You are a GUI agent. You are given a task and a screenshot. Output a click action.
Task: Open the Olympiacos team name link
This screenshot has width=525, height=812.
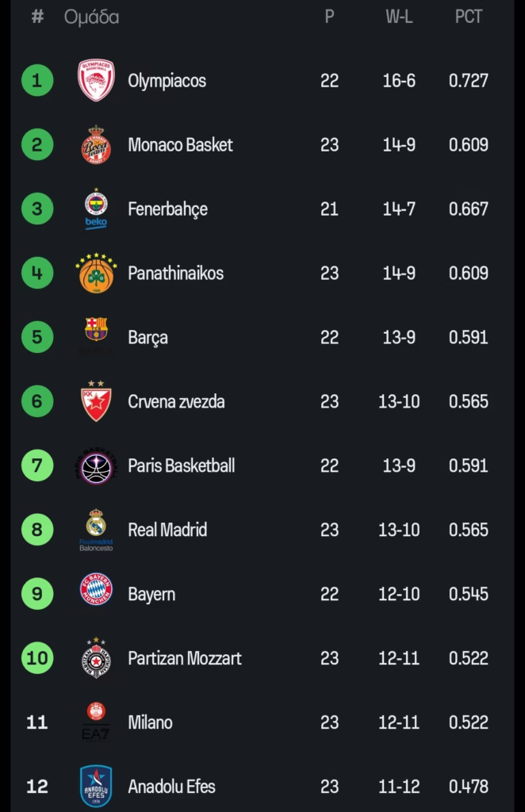pos(167,81)
